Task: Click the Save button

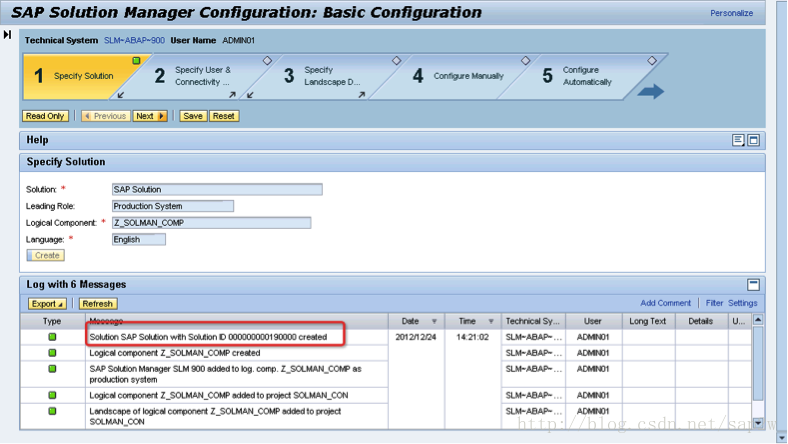Action: point(193,116)
